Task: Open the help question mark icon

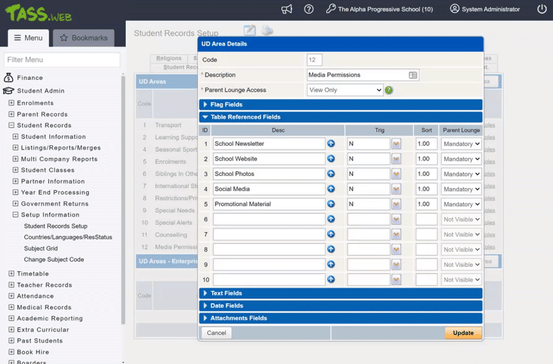Action: tap(309, 9)
